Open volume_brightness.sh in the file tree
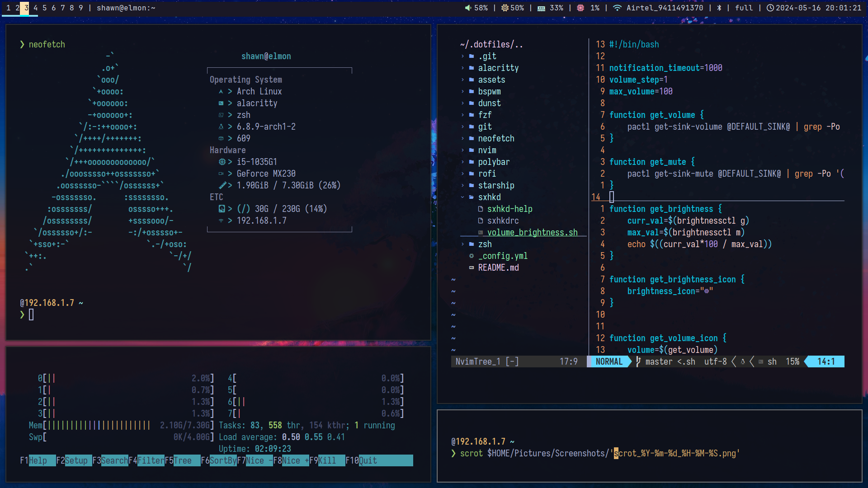Image resolution: width=868 pixels, height=488 pixels. pyautogui.click(x=532, y=232)
